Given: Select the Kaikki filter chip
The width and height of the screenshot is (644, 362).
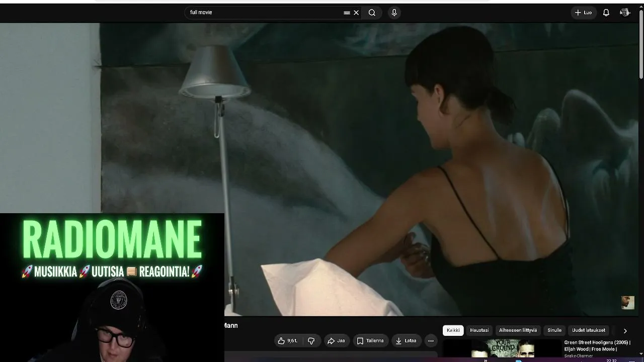Looking at the screenshot, I should pos(453,330).
